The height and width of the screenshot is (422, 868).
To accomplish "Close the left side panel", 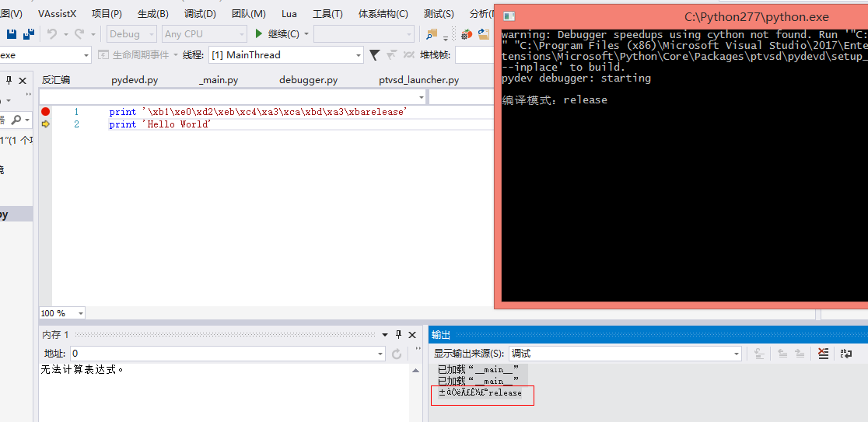I will tap(23, 81).
